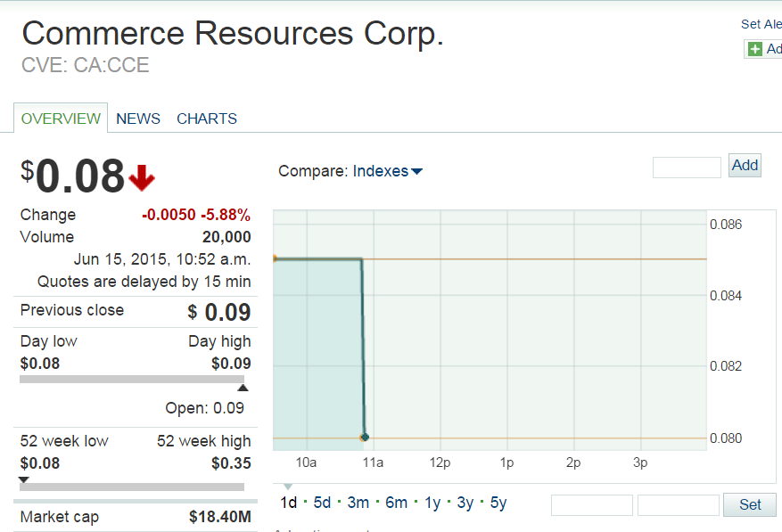Select the 1d chart timeframe

tap(288, 503)
